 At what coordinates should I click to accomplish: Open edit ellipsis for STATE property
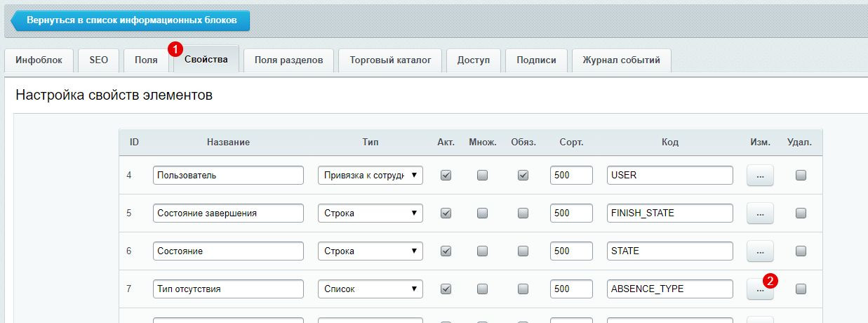click(x=760, y=251)
